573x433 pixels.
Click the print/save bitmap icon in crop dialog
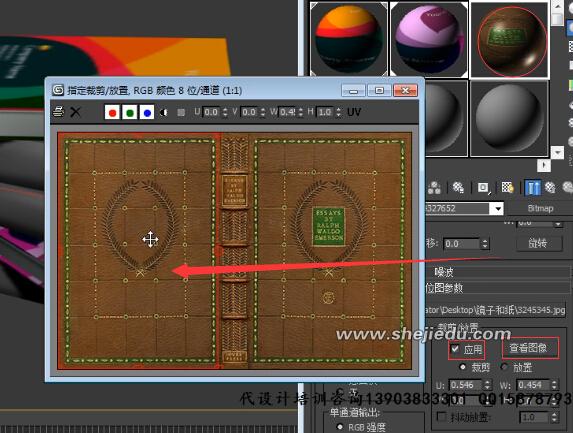click(x=58, y=112)
